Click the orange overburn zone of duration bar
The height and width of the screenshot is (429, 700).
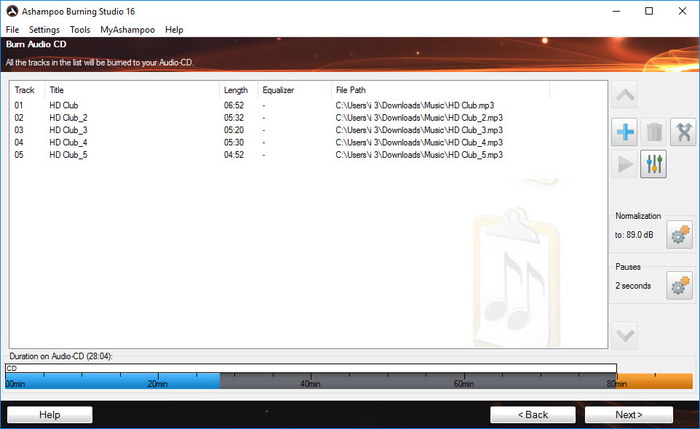pos(655,381)
